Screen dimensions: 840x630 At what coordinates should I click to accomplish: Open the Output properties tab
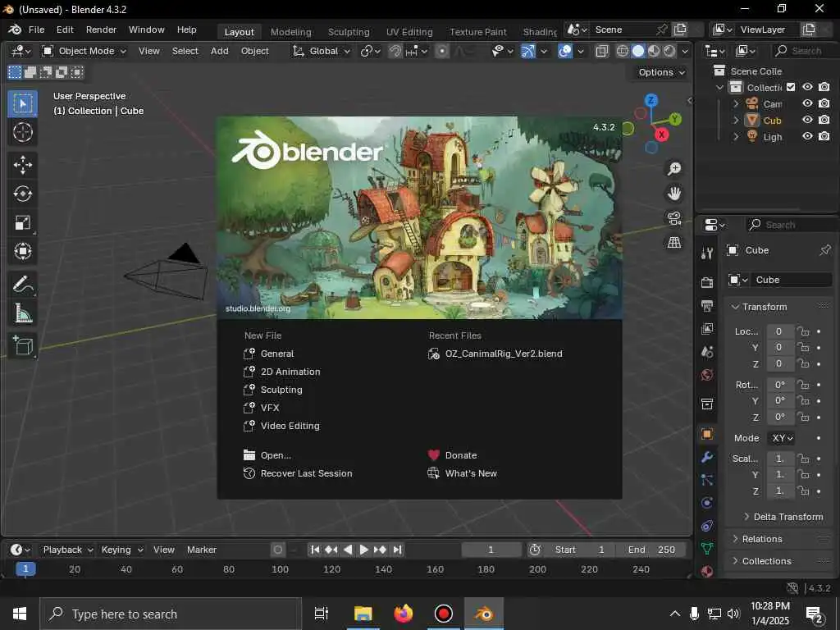(707, 306)
